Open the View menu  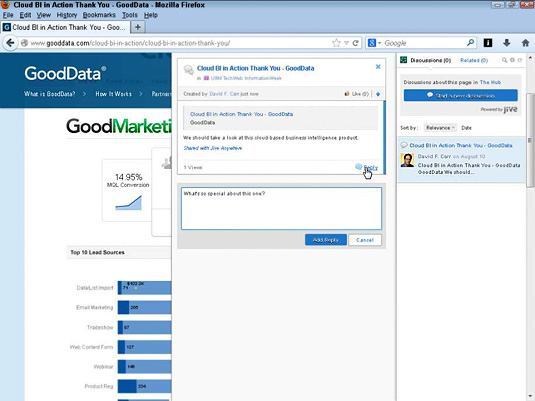[x=44, y=15]
